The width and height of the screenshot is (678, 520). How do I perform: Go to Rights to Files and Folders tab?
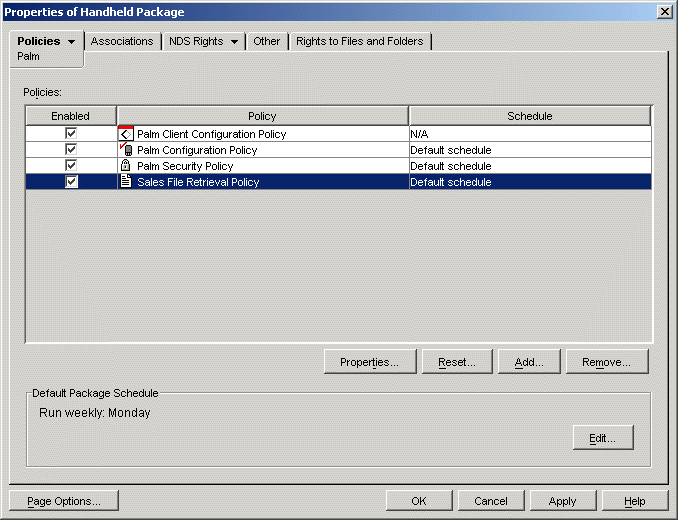tap(359, 41)
